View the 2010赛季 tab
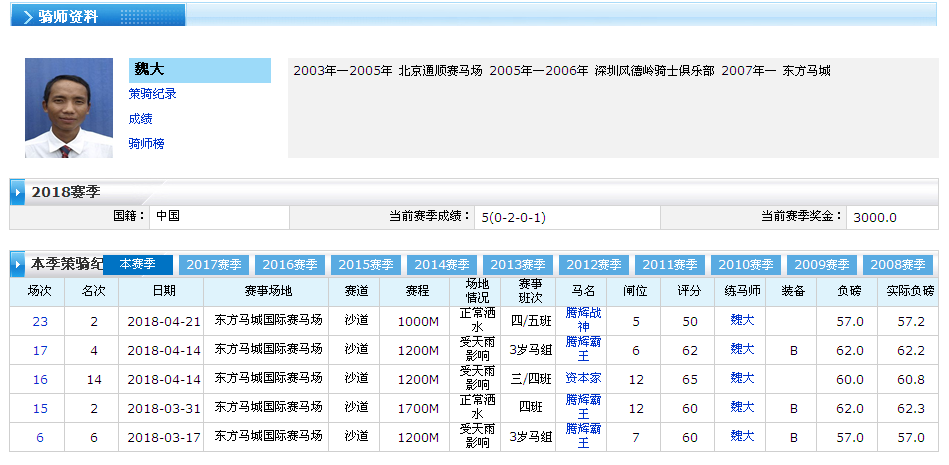 pyautogui.click(x=746, y=265)
